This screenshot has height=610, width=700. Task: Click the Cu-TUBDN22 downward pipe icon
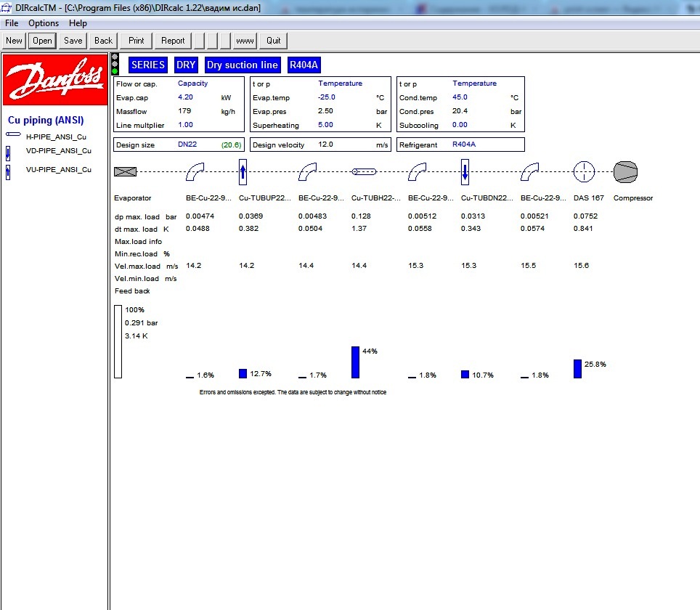(465, 172)
